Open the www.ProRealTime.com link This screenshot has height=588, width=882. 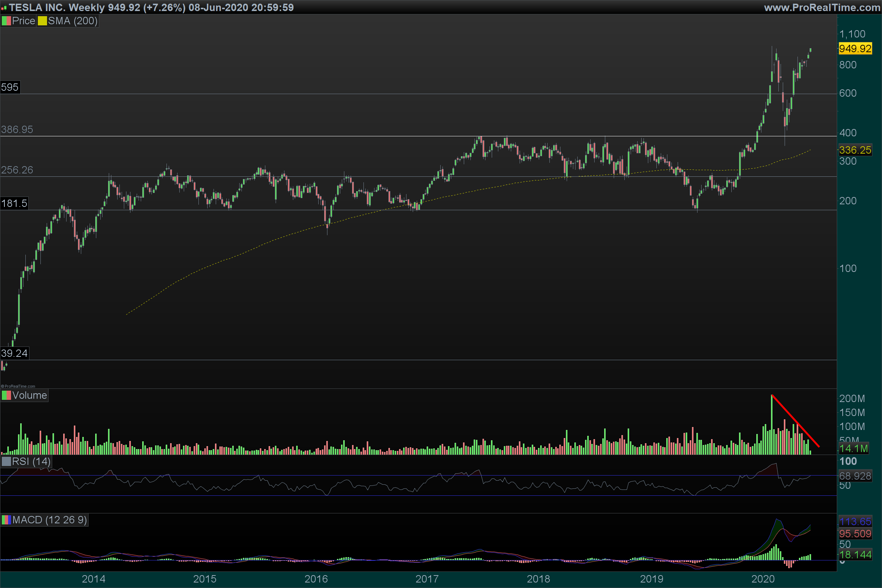822,7
